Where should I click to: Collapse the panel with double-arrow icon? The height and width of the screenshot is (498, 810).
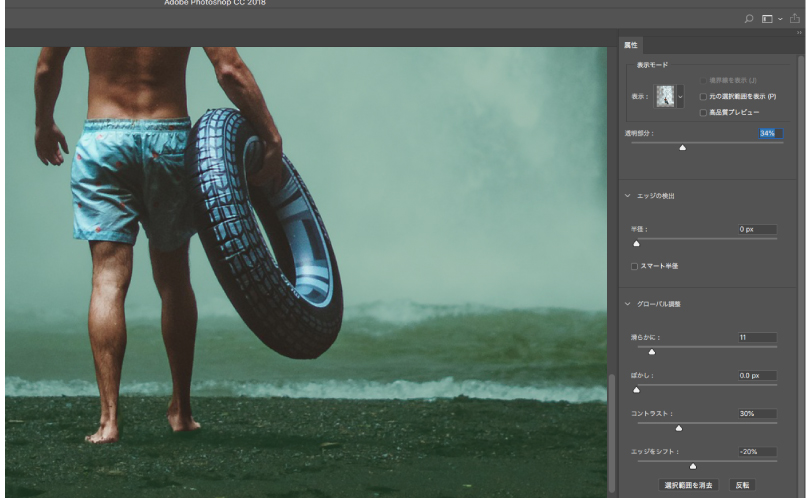point(799,33)
